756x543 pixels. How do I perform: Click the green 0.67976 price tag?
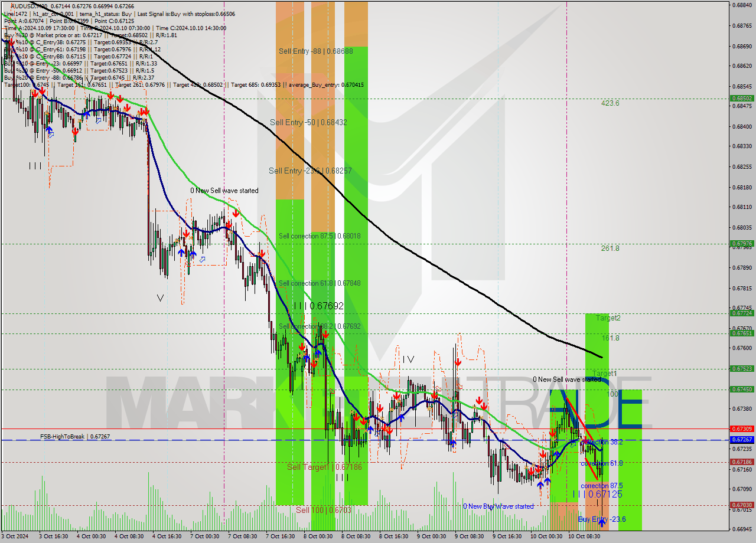tap(742, 243)
